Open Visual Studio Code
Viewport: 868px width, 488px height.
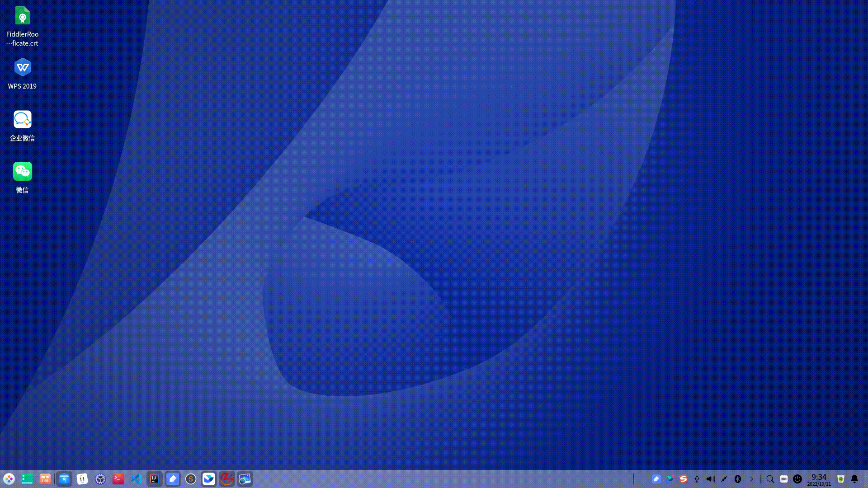[x=136, y=479]
